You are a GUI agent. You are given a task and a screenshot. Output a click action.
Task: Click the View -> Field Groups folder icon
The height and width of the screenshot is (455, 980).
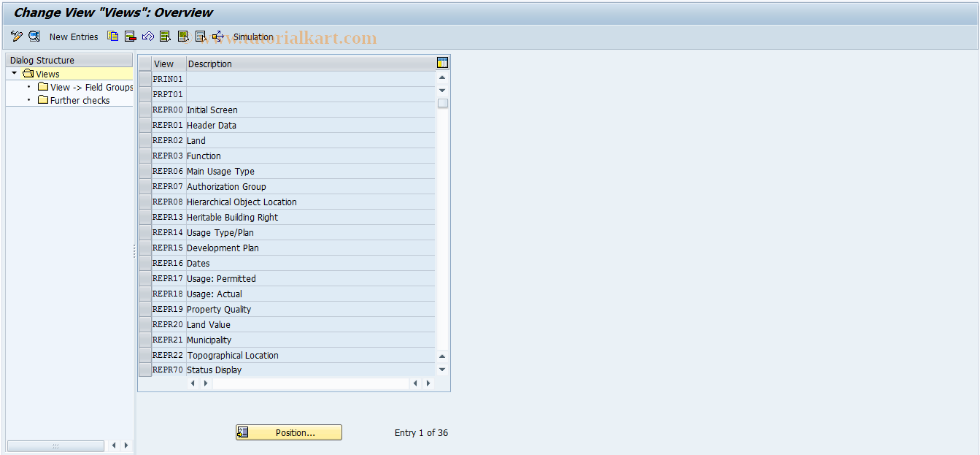point(43,87)
